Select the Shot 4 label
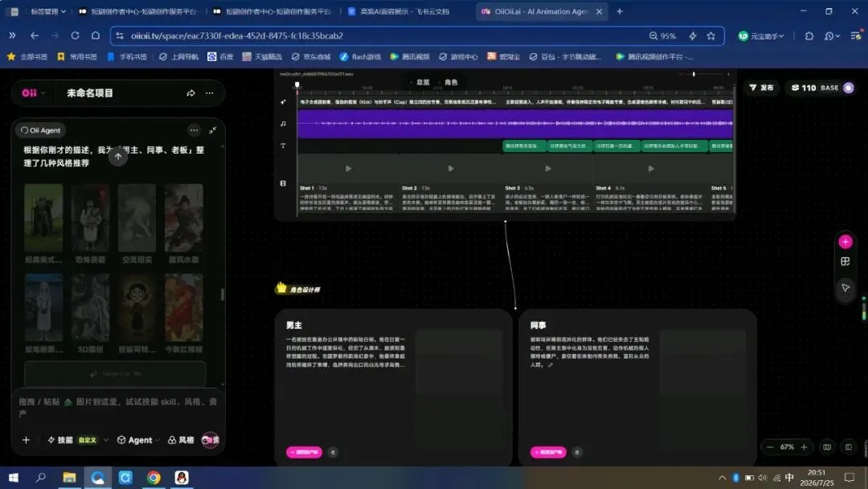 (603, 188)
